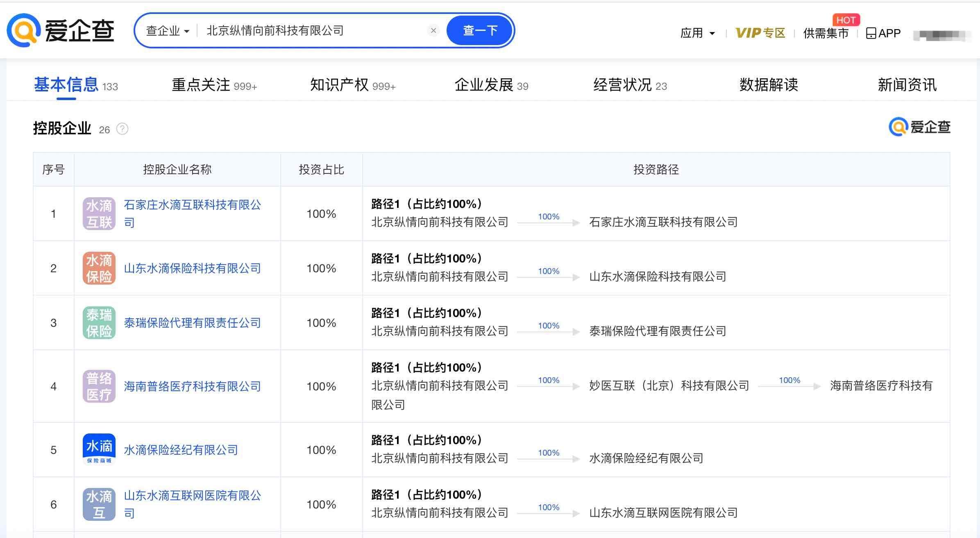Click the 水滴 保险商城 logo in row 5
The height and width of the screenshot is (538, 980).
tap(99, 450)
